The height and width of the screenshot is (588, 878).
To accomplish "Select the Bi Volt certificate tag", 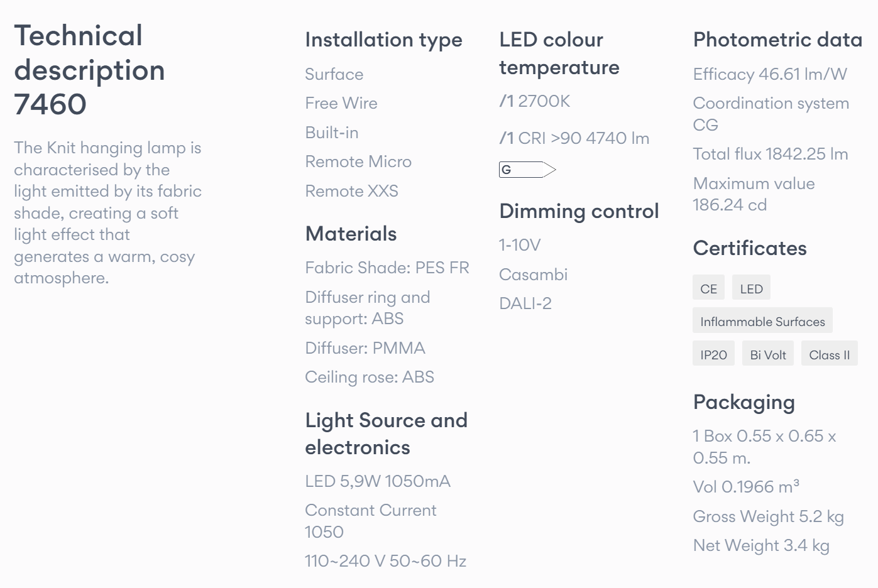I will click(x=768, y=354).
